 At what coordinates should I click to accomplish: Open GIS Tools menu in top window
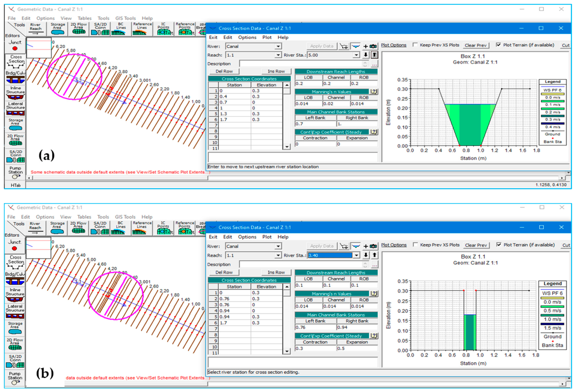point(125,18)
